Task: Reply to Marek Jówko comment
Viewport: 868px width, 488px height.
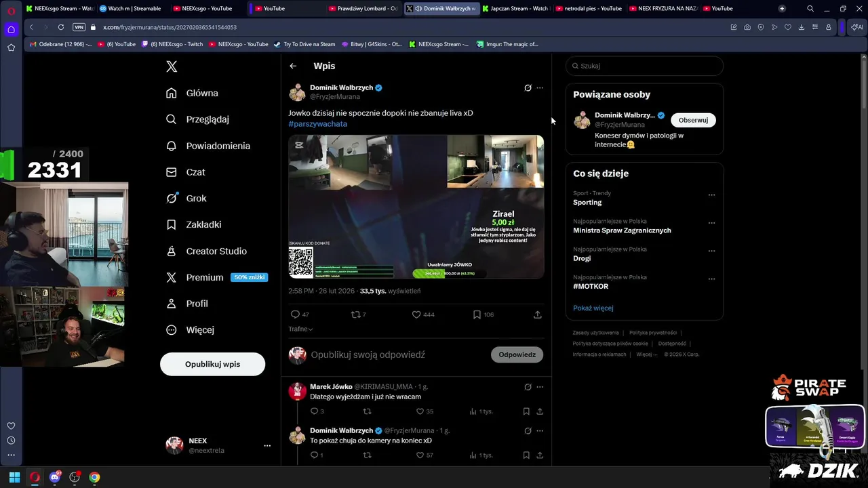Action: pyautogui.click(x=317, y=411)
